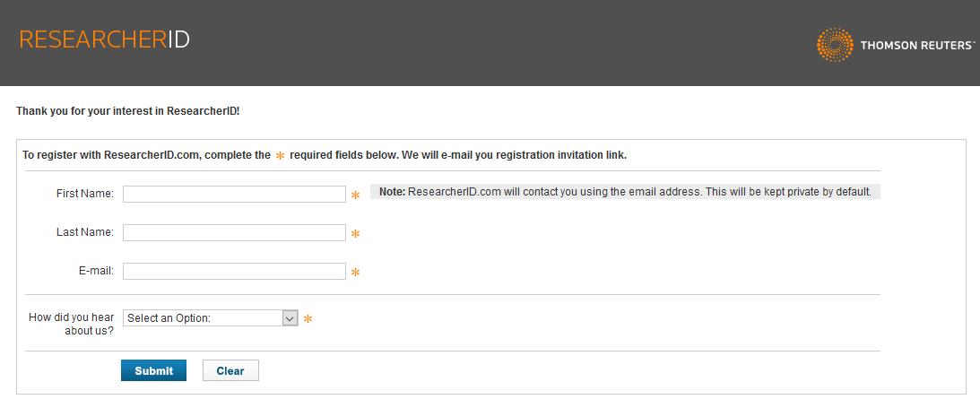Image resolution: width=980 pixels, height=408 pixels.
Task: Click the "How did you hear about us?" label
Action: pyautogui.click(x=72, y=324)
